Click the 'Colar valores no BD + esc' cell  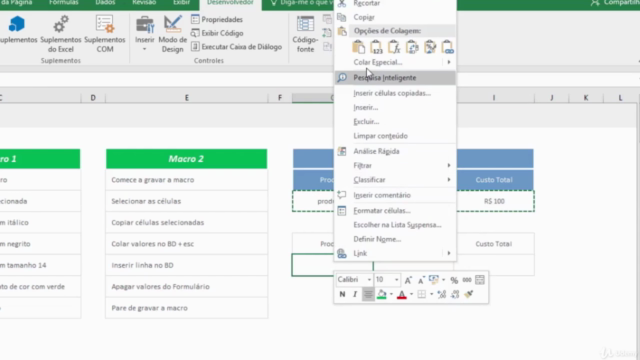click(x=187, y=244)
